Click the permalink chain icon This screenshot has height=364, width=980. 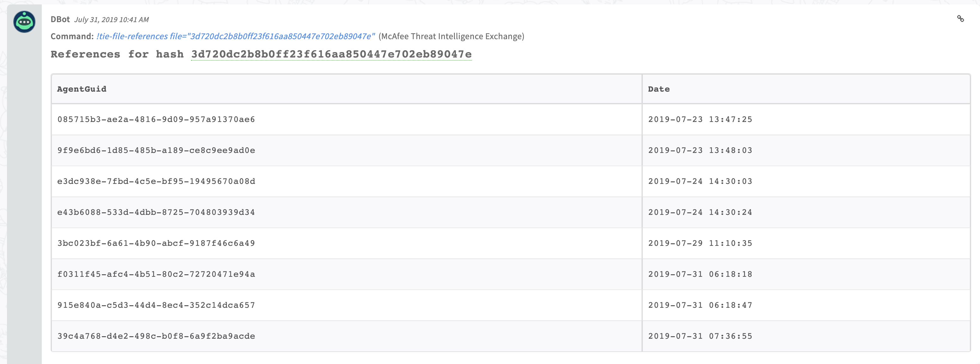click(x=960, y=19)
